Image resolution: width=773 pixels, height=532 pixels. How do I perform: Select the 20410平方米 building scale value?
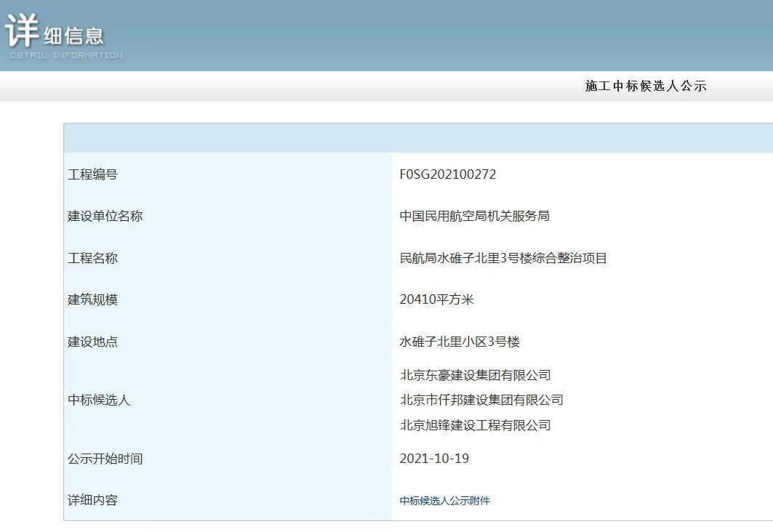(x=436, y=299)
